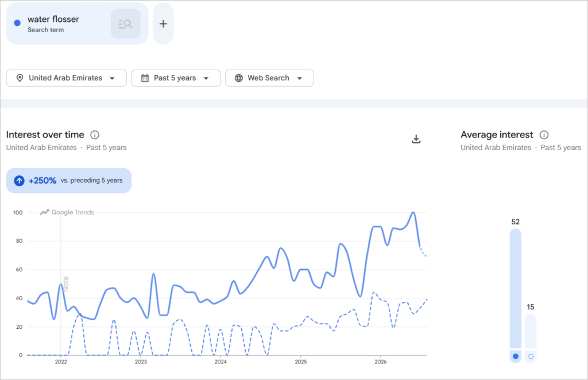Open info tooltip for Average interest

pyautogui.click(x=544, y=135)
